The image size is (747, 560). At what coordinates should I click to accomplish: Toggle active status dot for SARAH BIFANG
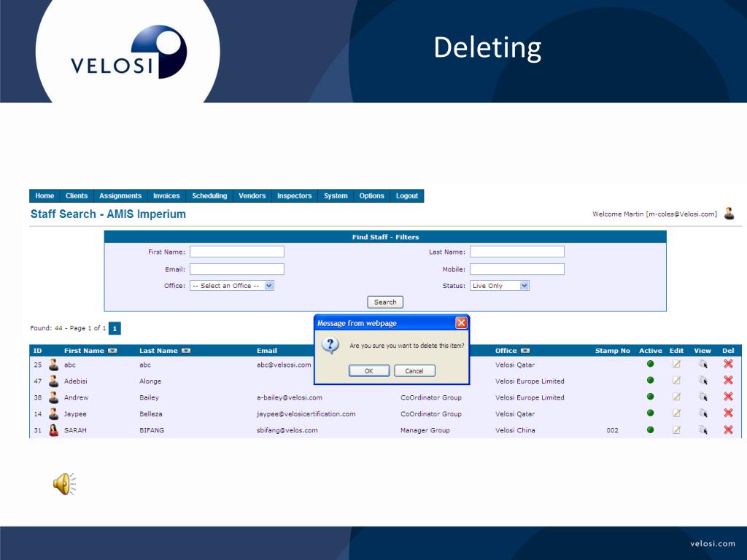point(650,429)
